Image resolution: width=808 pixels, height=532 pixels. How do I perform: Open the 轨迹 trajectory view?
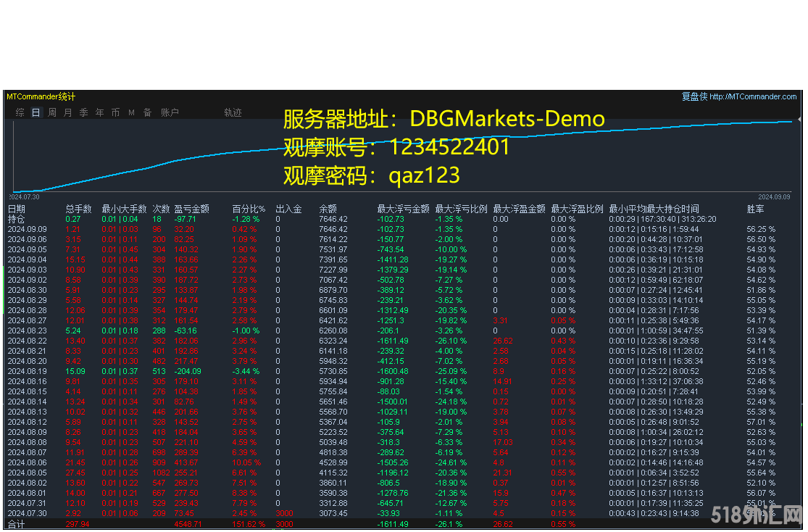tap(233, 112)
